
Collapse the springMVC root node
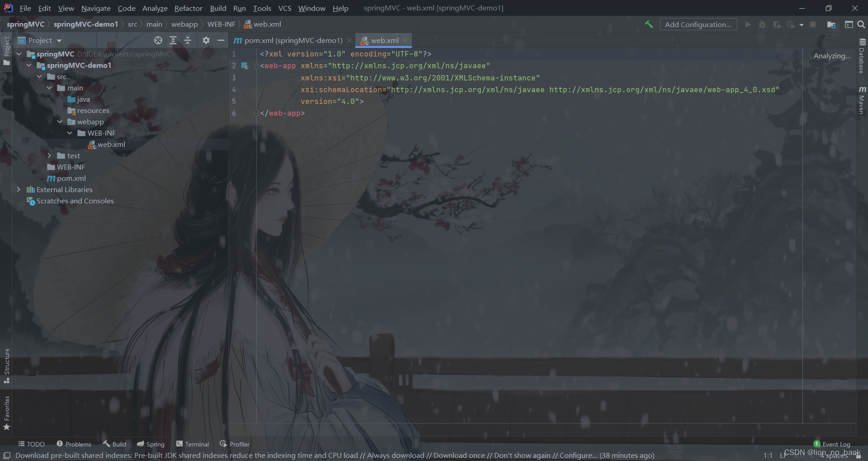click(x=19, y=54)
